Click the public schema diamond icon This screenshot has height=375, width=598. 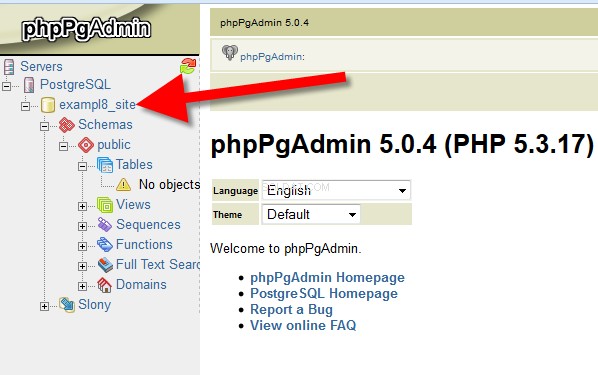pos(86,145)
